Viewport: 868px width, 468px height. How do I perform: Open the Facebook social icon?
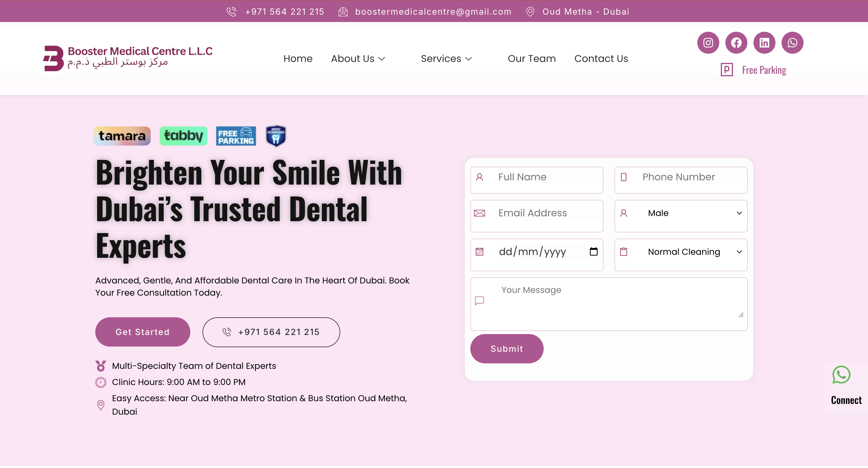(736, 43)
